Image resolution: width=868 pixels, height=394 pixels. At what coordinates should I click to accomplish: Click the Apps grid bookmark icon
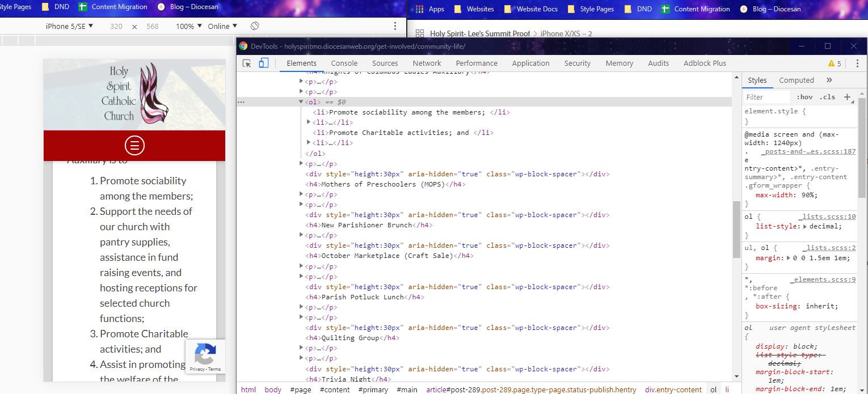click(420, 9)
